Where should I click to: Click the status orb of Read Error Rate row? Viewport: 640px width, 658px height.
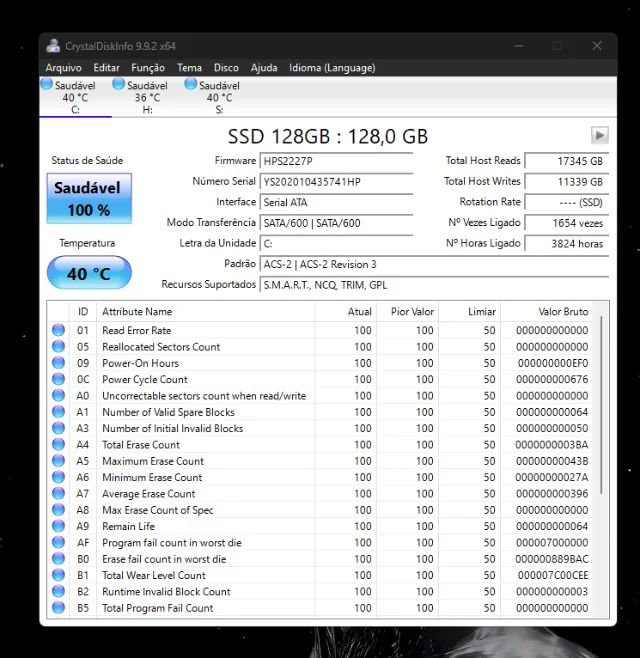tap(58, 330)
